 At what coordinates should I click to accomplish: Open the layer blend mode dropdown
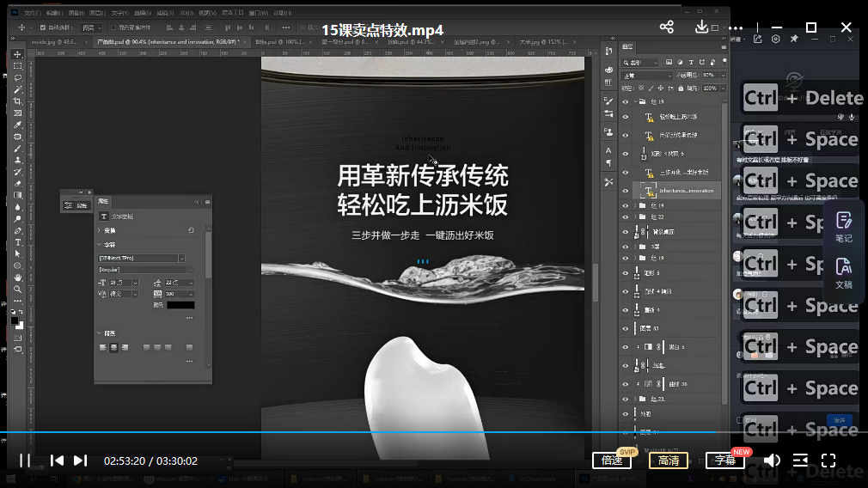pos(646,76)
